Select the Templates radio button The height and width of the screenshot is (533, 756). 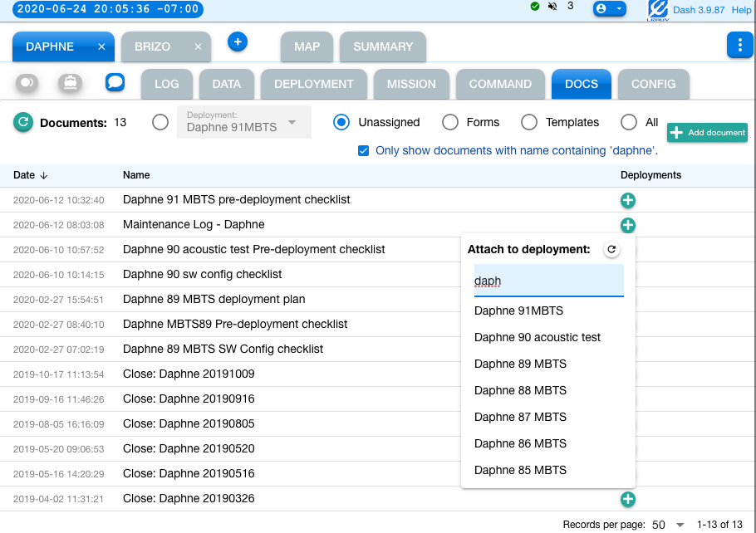529,123
